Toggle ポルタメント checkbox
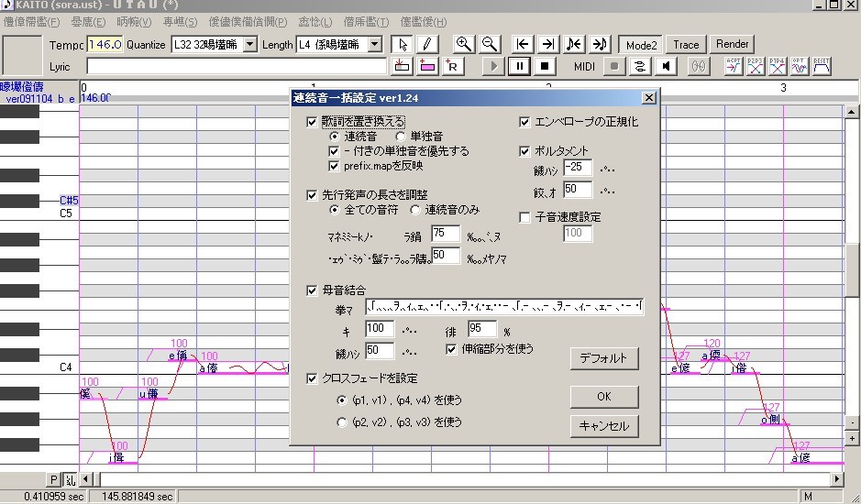This screenshot has height=504, width=861. coord(524,151)
